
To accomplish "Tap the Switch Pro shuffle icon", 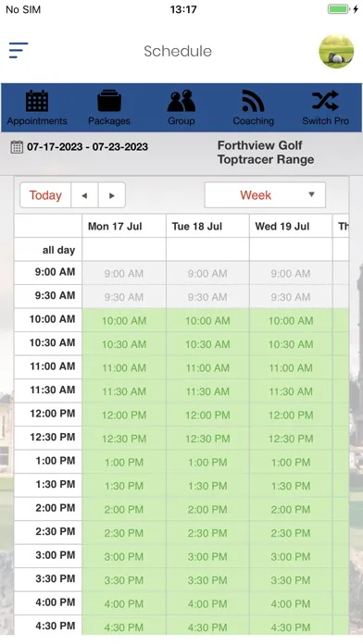I will [325, 101].
